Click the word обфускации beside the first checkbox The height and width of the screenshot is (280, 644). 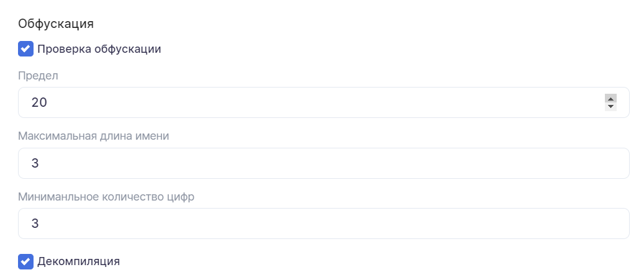[127, 49]
